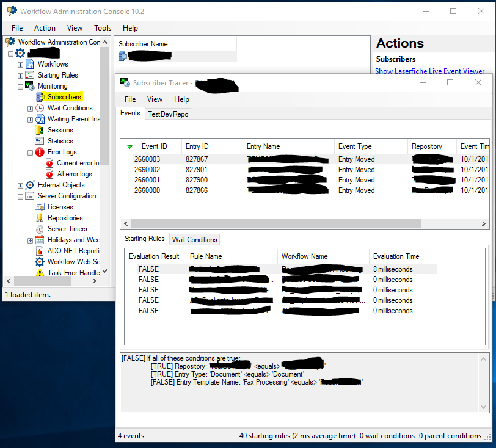Expand the Waiting Parent Instances node
Image resolution: width=496 pixels, height=448 pixels.
click(x=30, y=120)
